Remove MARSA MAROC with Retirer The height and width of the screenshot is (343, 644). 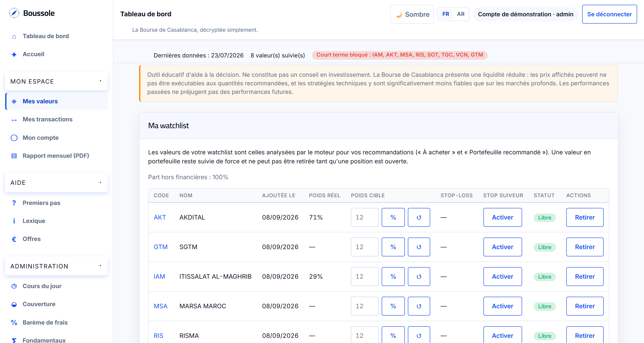point(585,306)
